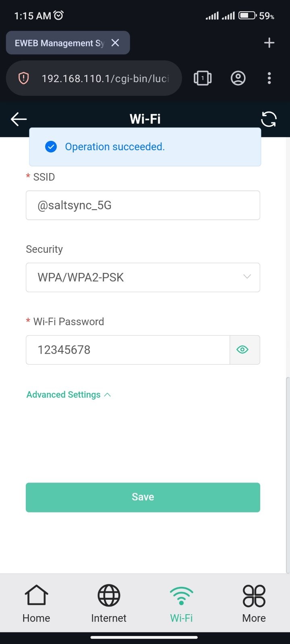290x644 pixels.
Task: Select the Wi-Fi bottom navigation tab
Action: pos(181,603)
